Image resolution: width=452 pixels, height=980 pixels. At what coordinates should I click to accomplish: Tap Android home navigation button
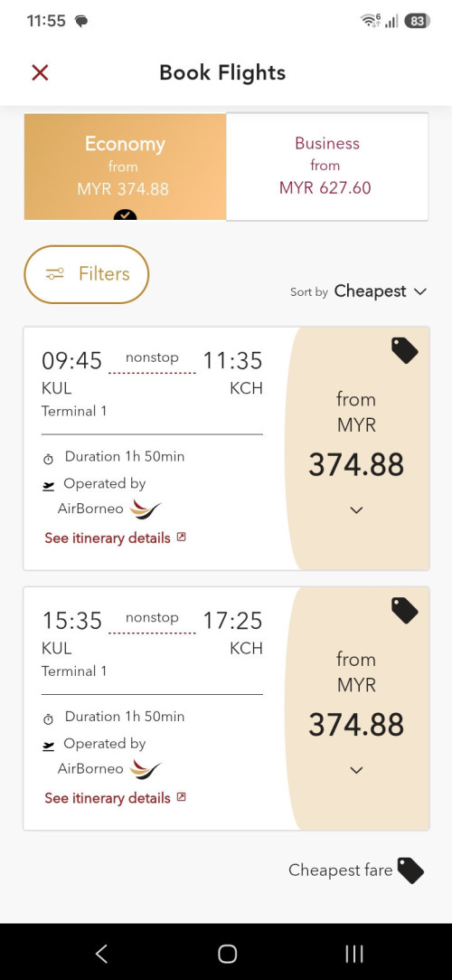tap(227, 953)
